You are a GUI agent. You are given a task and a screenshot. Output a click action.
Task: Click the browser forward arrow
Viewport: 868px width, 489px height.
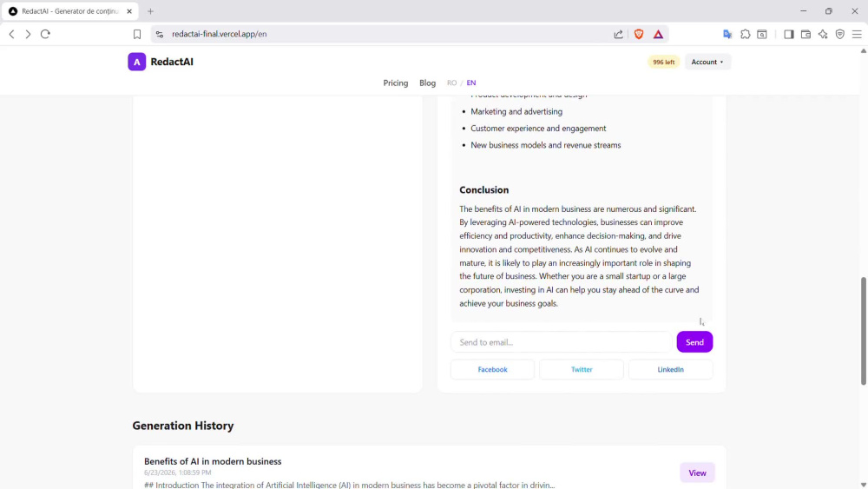[x=29, y=34]
